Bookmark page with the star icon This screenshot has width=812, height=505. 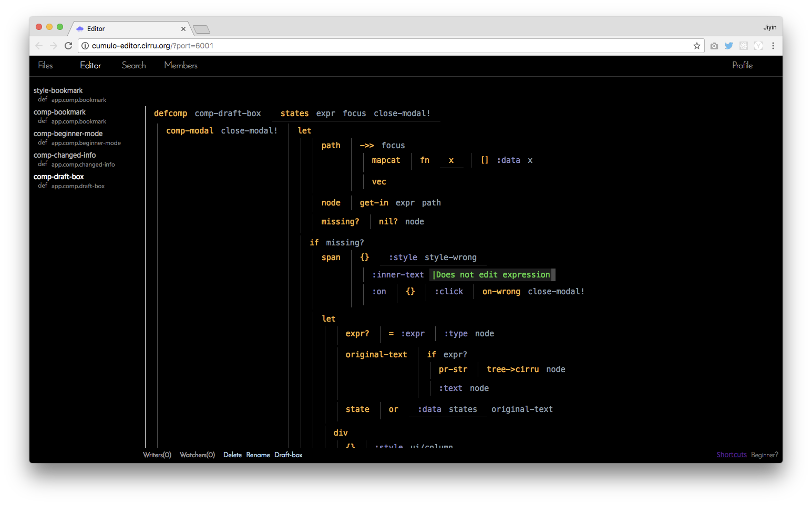point(697,46)
